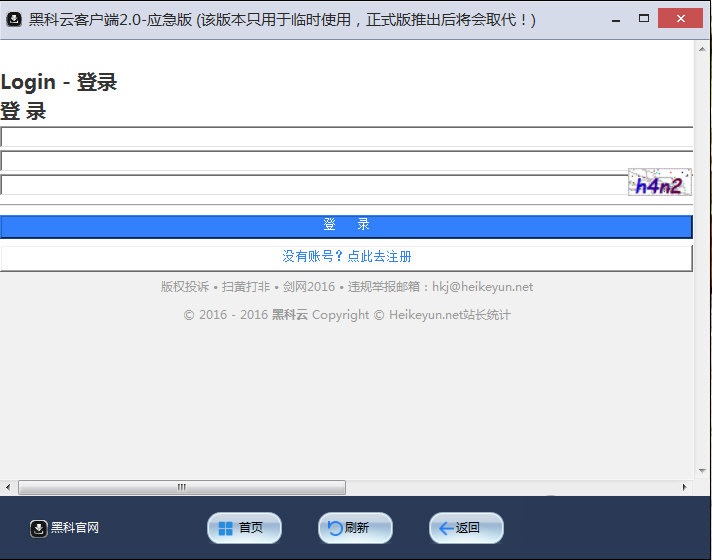Screen dimensions: 712x560
Task: Go to 首页 home page
Action: [244, 528]
